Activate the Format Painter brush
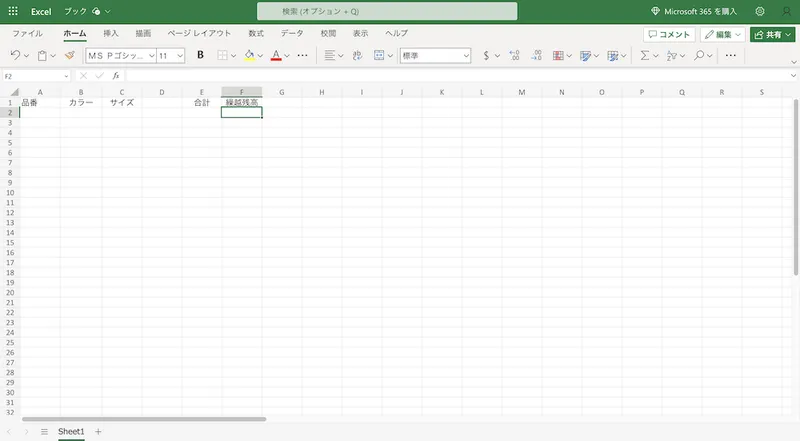Viewport: 800px width, 441px height. click(70, 55)
